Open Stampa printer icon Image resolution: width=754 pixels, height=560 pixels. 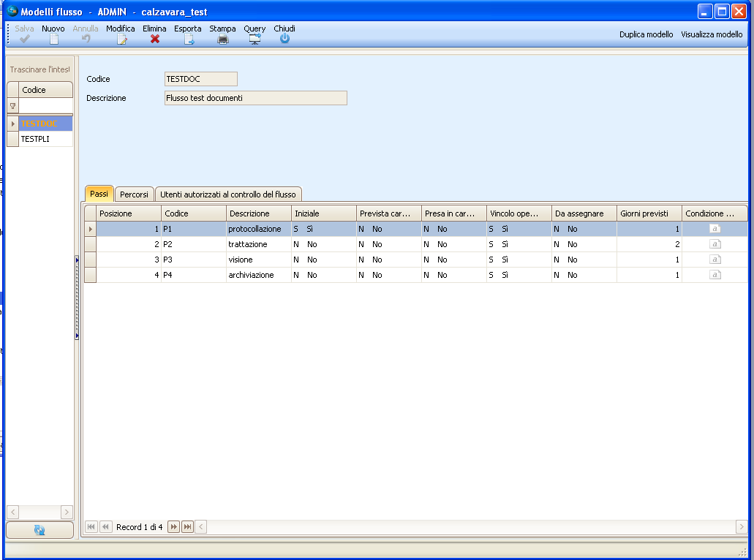[x=222, y=39]
